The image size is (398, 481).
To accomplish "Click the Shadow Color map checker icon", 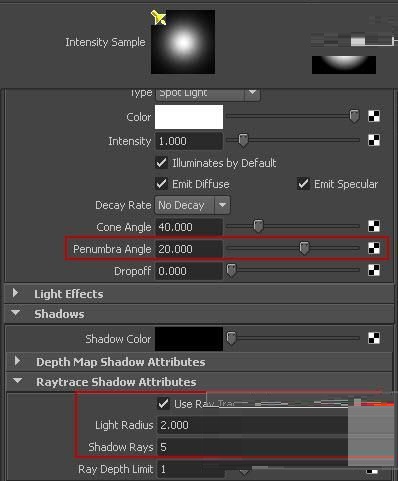I will (x=374, y=338).
